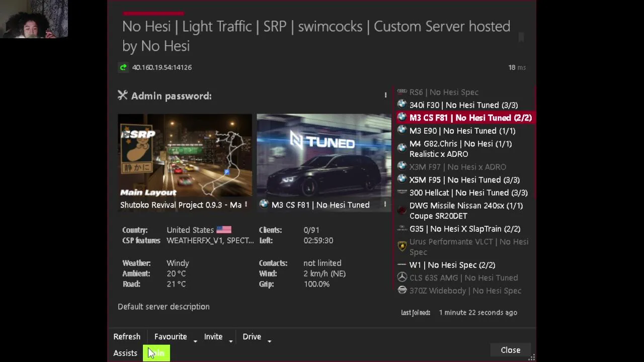Click the wrench icon beside Admin password
This screenshot has width=644, height=362.
123,95
